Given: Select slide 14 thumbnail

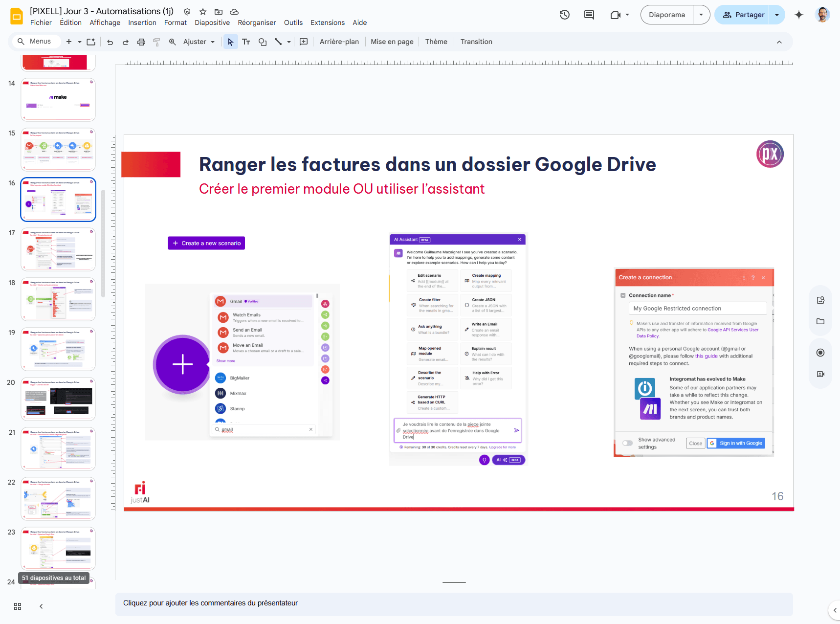Looking at the screenshot, I should click(58, 100).
